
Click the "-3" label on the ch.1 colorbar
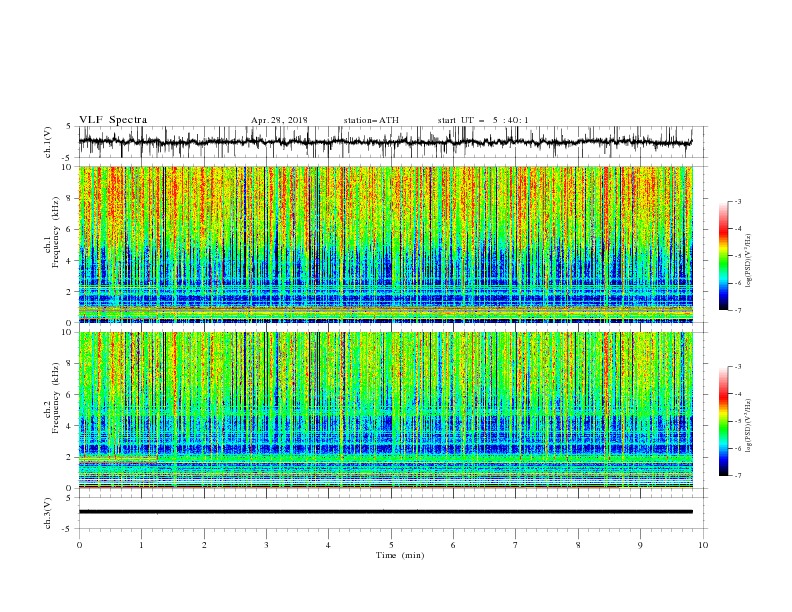[x=737, y=201]
